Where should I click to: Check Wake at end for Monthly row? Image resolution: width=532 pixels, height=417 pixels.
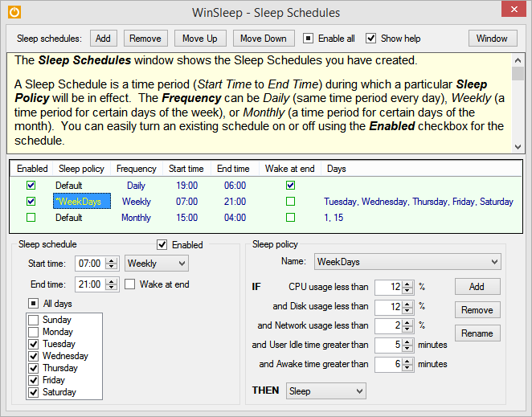(x=290, y=217)
